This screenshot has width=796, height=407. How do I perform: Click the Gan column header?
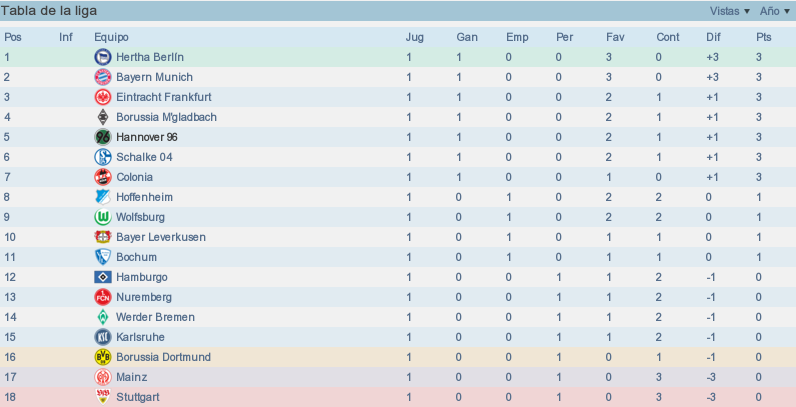tap(467, 37)
